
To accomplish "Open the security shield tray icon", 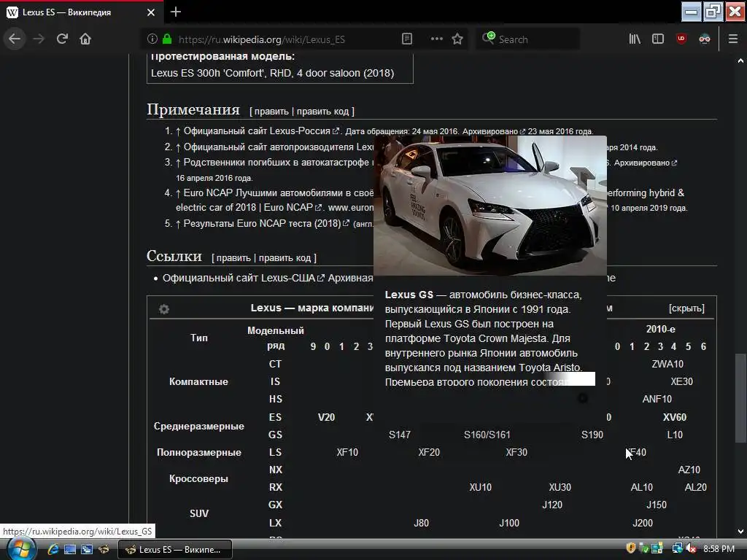I will [x=631, y=548].
